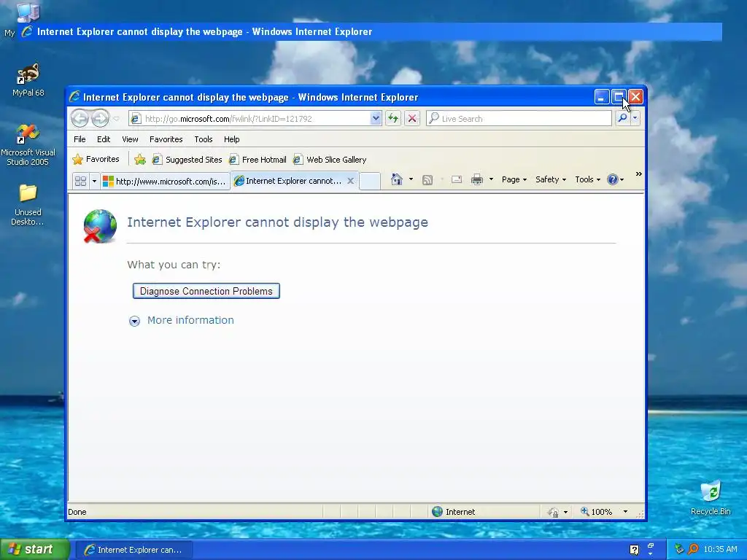Viewport: 747px width, 560px height.
Task: Click in the Live Search box
Action: (519, 119)
